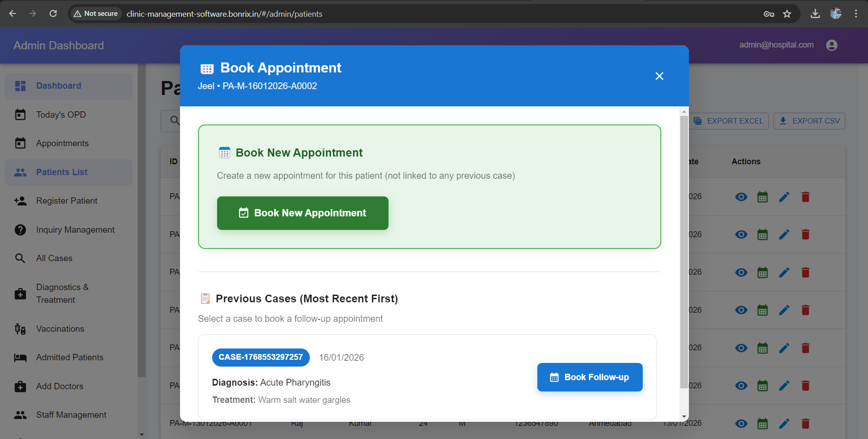Click the Staff Management people icon
The height and width of the screenshot is (439, 868).
pyautogui.click(x=20, y=415)
